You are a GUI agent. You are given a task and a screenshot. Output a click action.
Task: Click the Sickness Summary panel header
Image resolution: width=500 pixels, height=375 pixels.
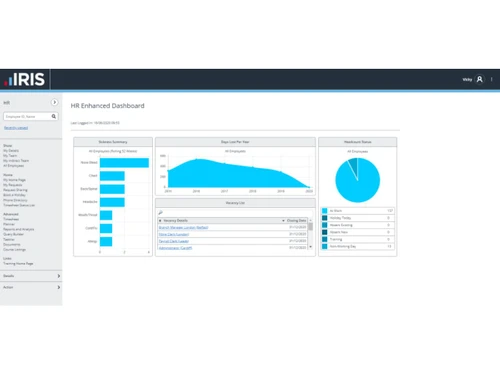click(x=113, y=142)
